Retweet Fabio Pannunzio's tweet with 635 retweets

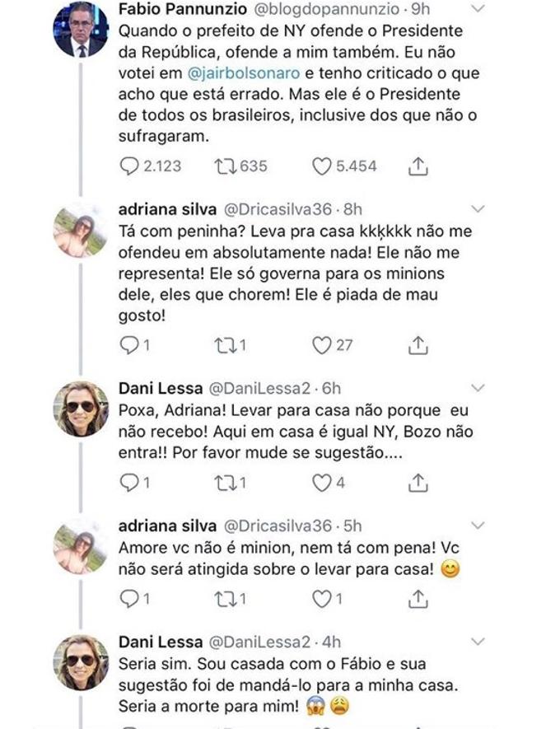224,166
